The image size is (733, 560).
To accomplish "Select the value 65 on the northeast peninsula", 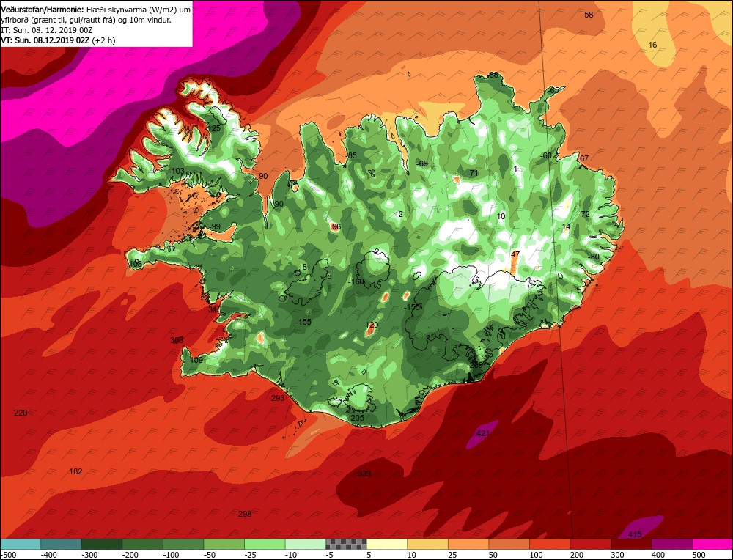I will point(553,90).
